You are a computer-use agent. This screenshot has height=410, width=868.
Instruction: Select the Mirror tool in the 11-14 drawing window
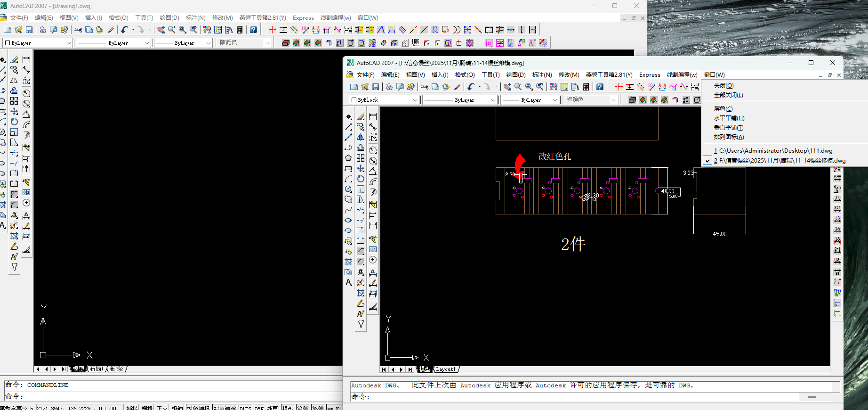coord(361,137)
